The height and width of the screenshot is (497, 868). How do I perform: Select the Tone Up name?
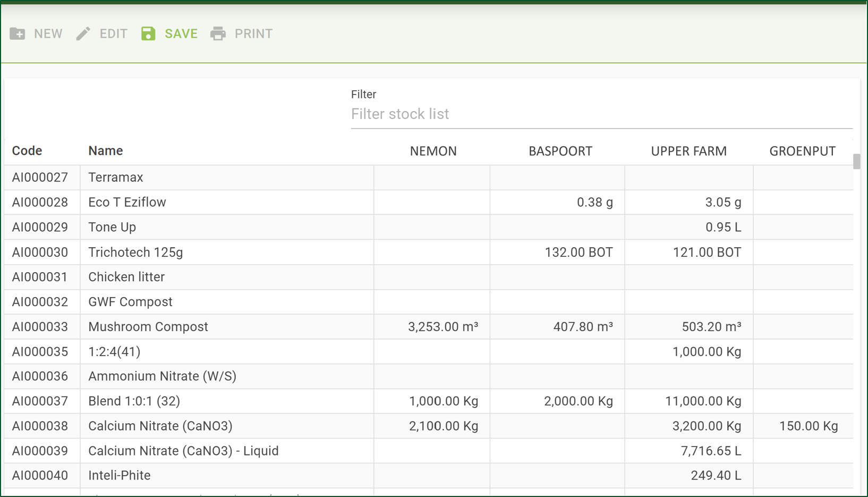[112, 228]
